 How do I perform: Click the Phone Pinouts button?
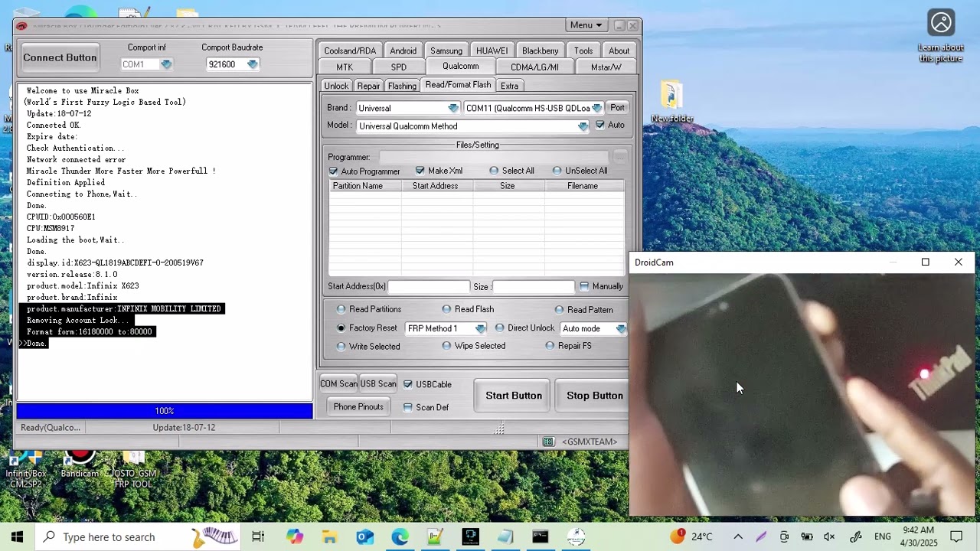[x=358, y=407]
